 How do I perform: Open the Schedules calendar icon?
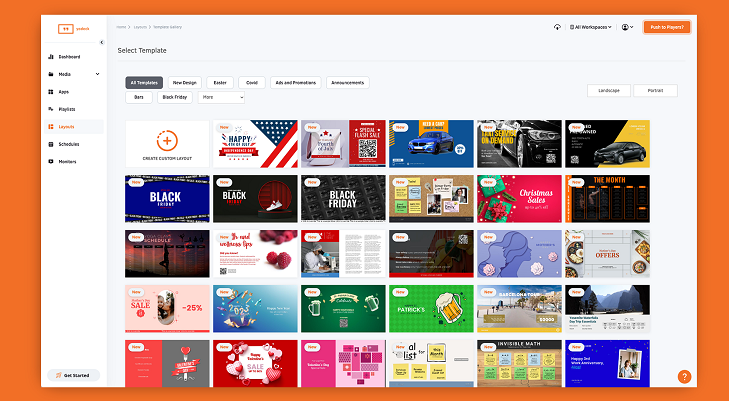point(51,144)
